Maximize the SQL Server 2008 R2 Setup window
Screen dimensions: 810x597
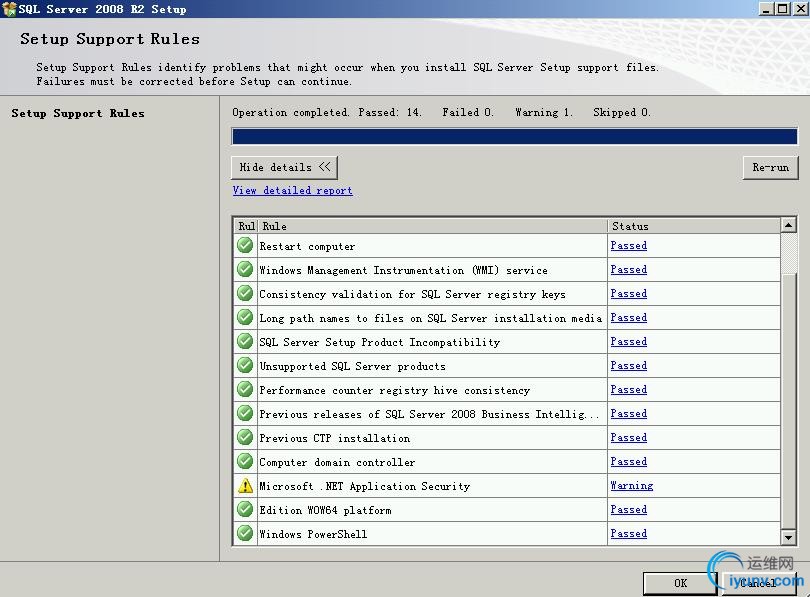click(x=783, y=9)
